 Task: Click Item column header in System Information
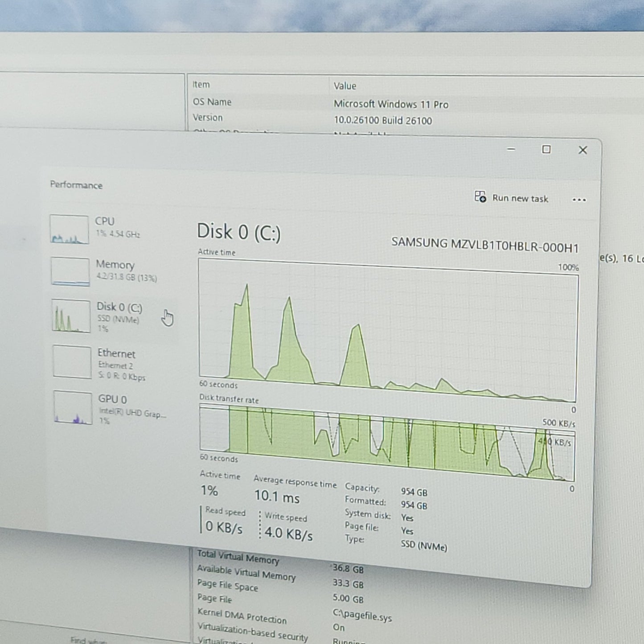point(201,84)
